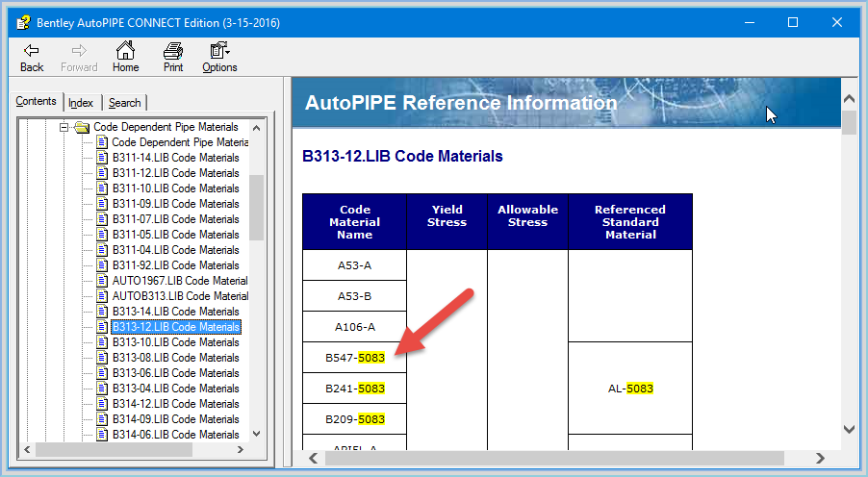Open B313-08.LIB Code Materials topic
The height and width of the screenshot is (477, 868).
click(175, 358)
